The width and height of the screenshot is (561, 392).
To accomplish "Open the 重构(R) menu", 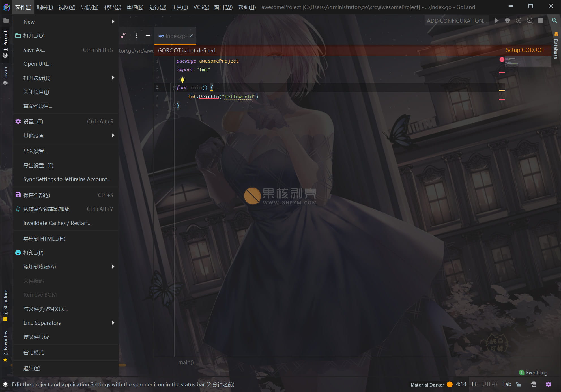I will point(135,7).
